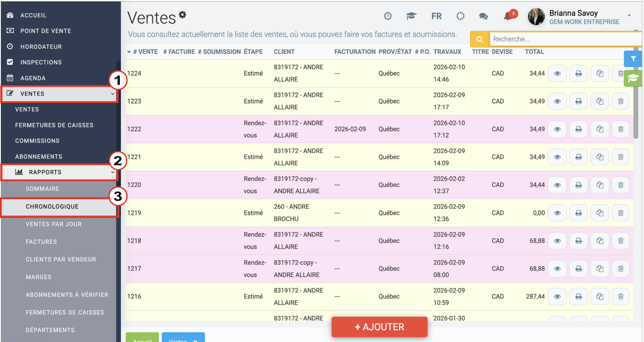Click the sun-shaped theme icon in header
644x342 pixels.
[x=460, y=16]
